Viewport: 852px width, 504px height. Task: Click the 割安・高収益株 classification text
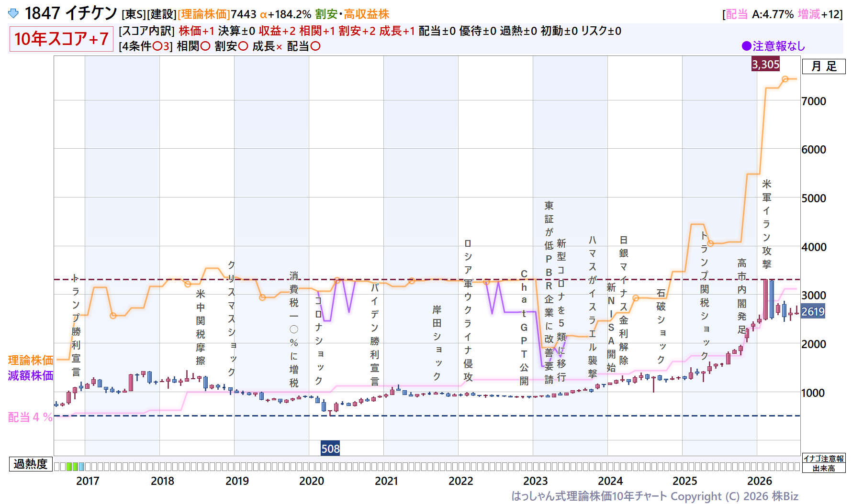tap(352, 14)
